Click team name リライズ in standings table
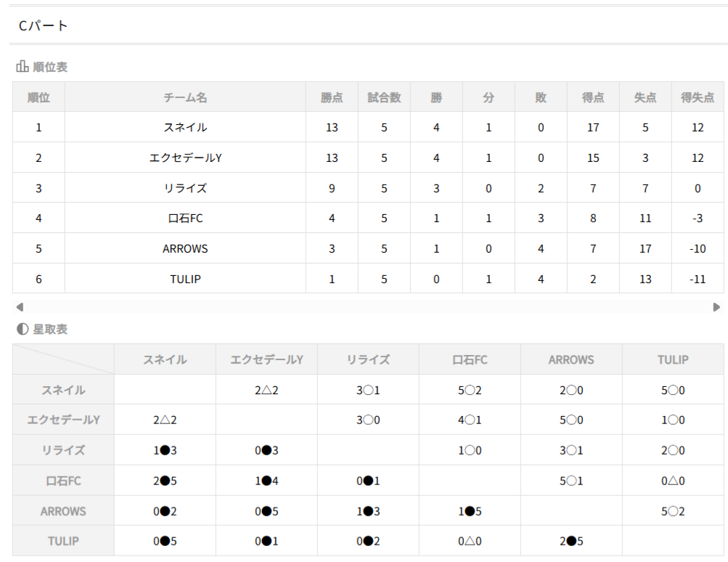The height and width of the screenshot is (562, 728). [185, 188]
